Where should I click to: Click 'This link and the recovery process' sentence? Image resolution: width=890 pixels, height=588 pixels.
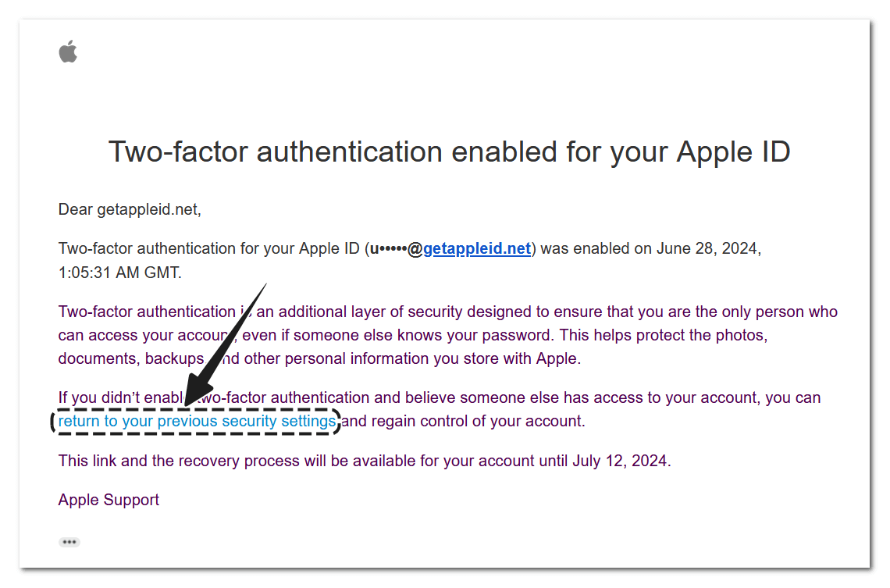pyautogui.click(x=180, y=461)
